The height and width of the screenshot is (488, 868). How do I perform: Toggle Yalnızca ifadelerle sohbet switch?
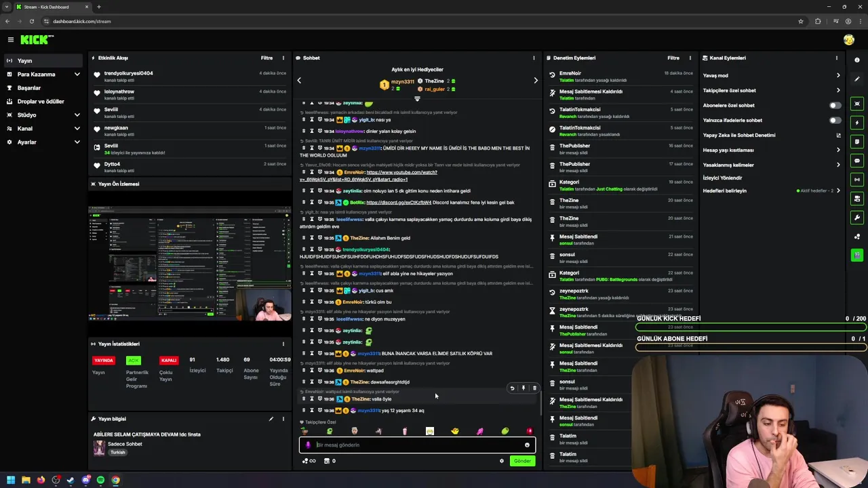835,120
